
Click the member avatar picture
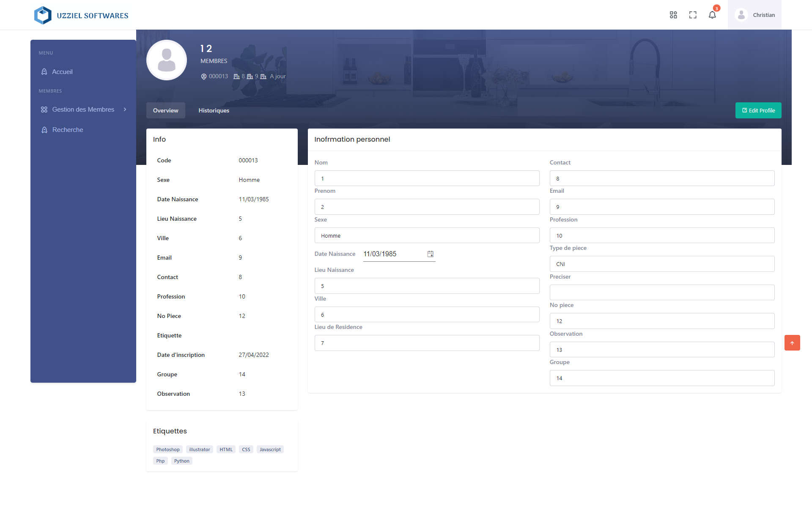tap(167, 60)
